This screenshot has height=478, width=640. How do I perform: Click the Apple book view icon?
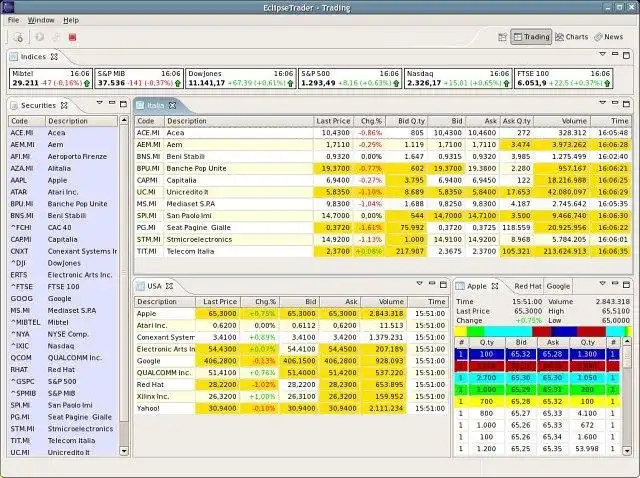tap(461, 286)
